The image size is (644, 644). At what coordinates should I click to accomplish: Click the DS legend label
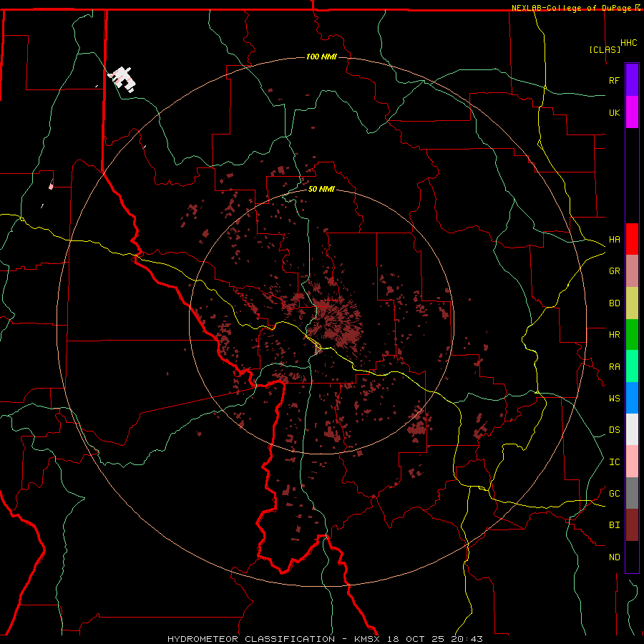tap(614, 430)
